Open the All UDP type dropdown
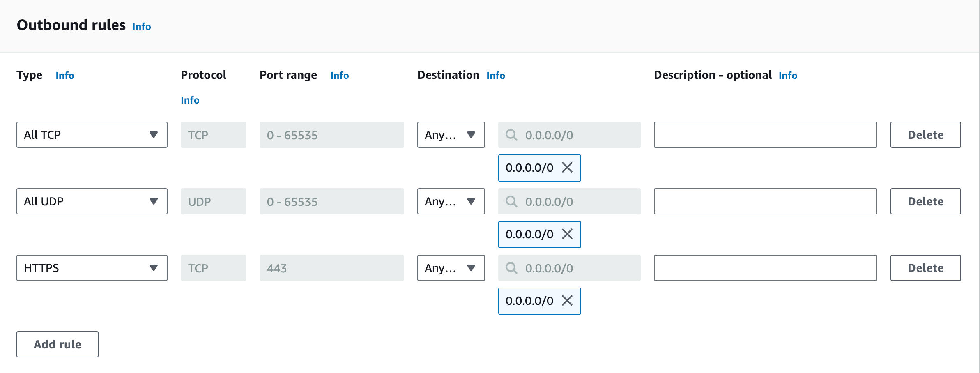Image resolution: width=980 pixels, height=373 pixels. click(x=92, y=201)
